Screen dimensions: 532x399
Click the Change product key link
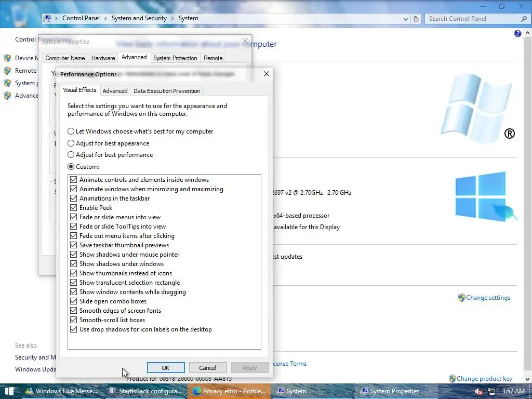click(484, 379)
